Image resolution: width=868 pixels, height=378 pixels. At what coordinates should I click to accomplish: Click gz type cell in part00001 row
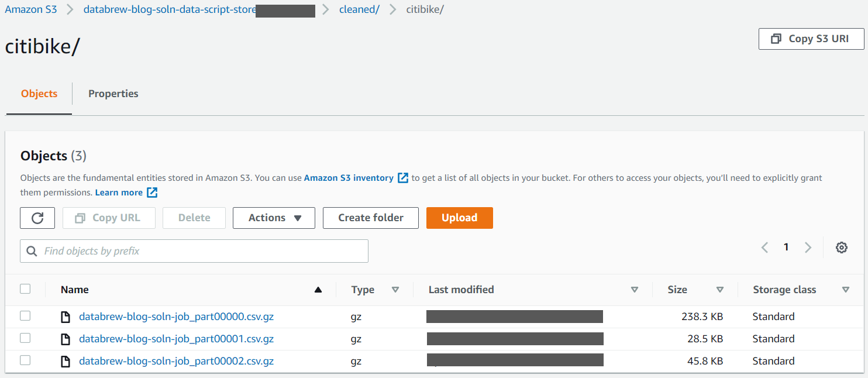tap(356, 339)
